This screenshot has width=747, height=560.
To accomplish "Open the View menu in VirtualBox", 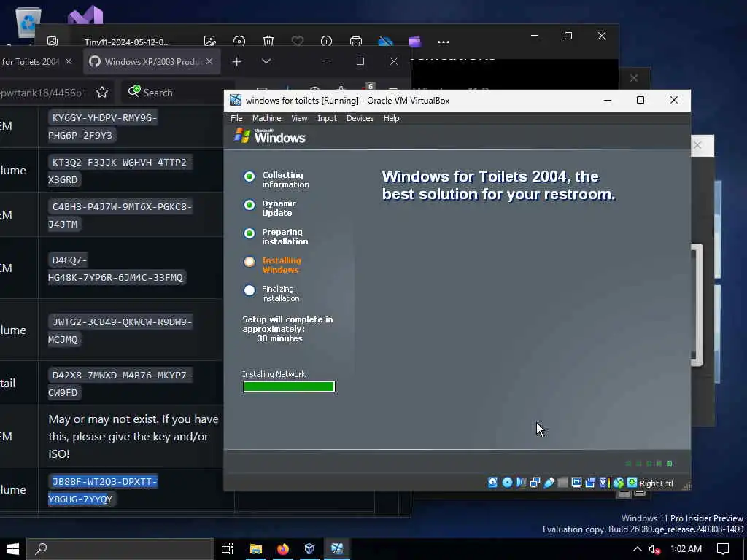I will tap(299, 118).
